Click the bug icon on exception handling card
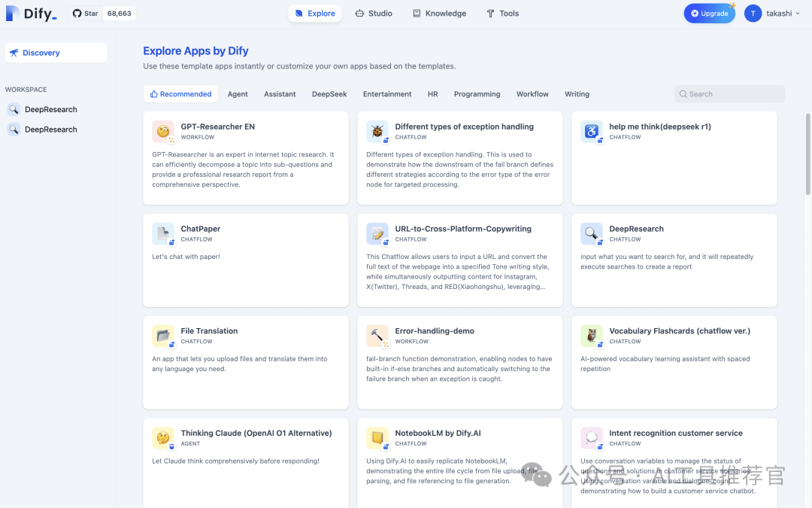Screen dimensions: 812x508 point(377,131)
